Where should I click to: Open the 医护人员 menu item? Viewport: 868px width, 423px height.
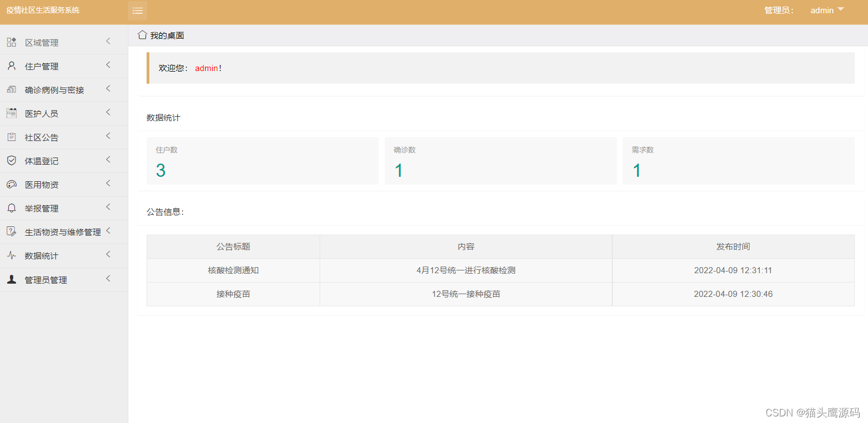coord(64,113)
